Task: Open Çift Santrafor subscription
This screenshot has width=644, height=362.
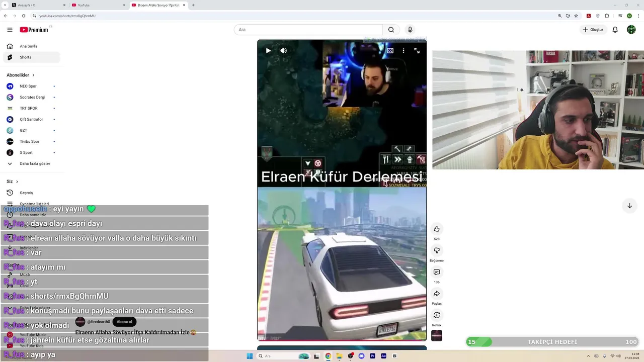Action: [31, 119]
